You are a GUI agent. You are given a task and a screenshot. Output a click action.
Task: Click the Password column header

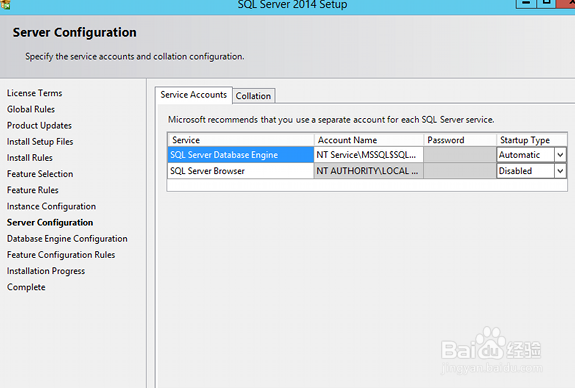460,140
